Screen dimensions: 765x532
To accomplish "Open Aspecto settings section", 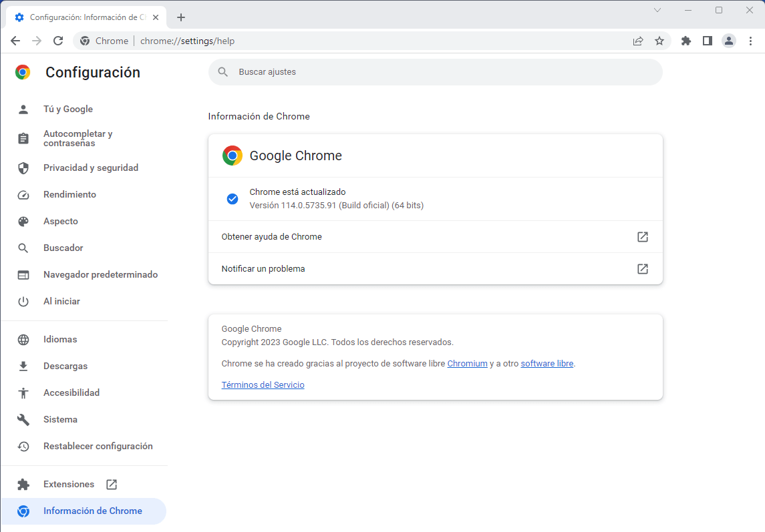I will (61, 221).
